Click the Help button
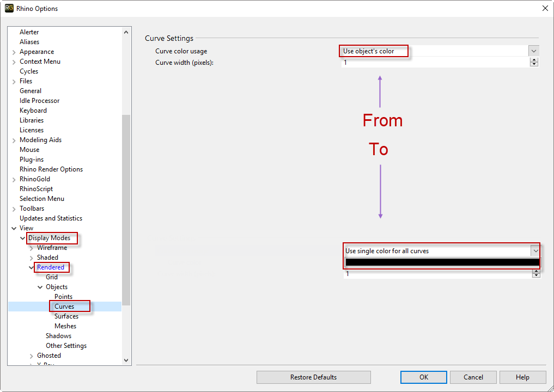This screenshot has height=392, width=554. click(x=522, y=377)
